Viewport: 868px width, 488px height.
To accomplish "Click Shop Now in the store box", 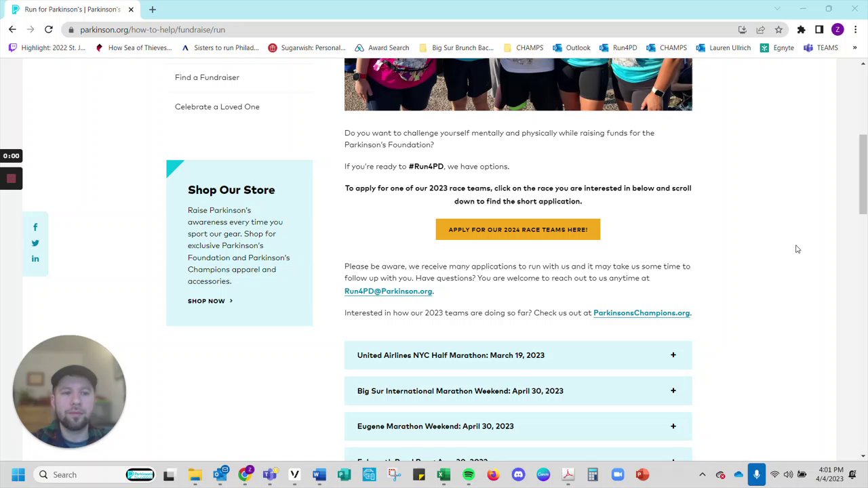I will click(x=210, y=301).
